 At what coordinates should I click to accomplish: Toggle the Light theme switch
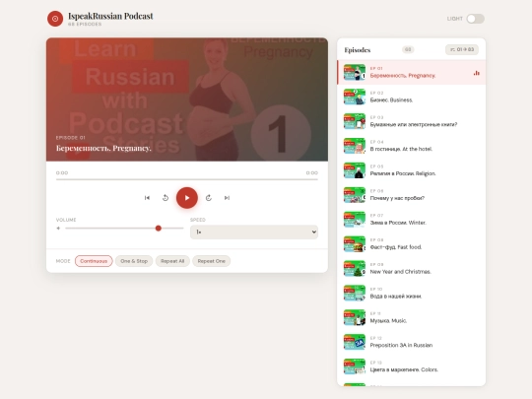tap(475, 19)
